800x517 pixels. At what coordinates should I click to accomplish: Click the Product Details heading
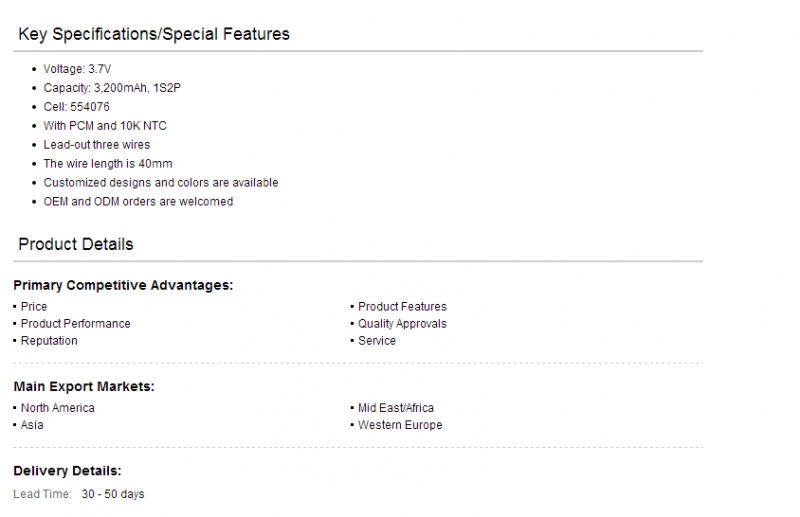pos(76,244)
